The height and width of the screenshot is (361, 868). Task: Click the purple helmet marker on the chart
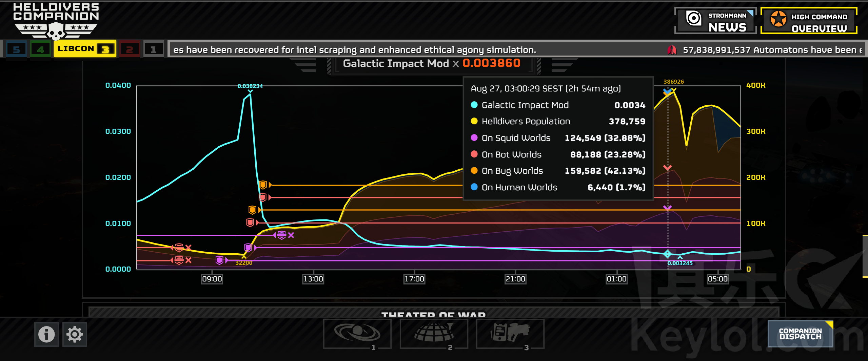click(x=281, y=235)
